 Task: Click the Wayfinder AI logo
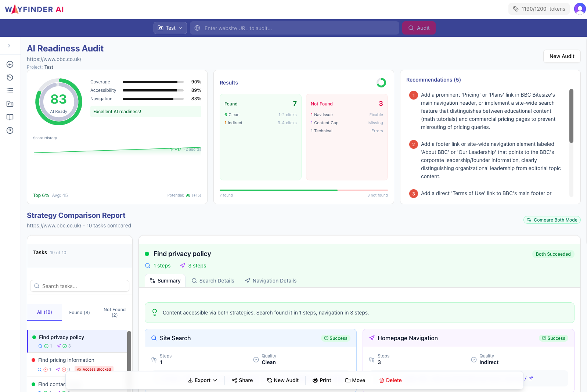coord(34,9)
